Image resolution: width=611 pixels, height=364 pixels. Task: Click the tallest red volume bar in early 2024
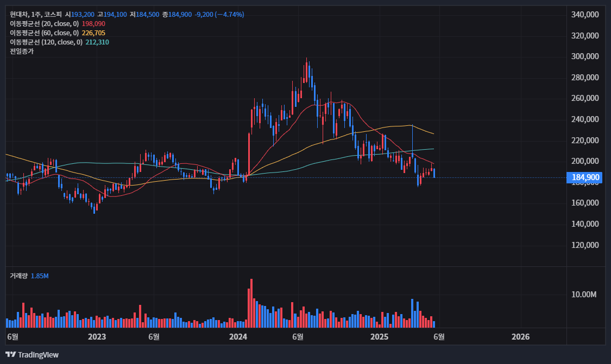pyautogui.click(x=251, y=303)
